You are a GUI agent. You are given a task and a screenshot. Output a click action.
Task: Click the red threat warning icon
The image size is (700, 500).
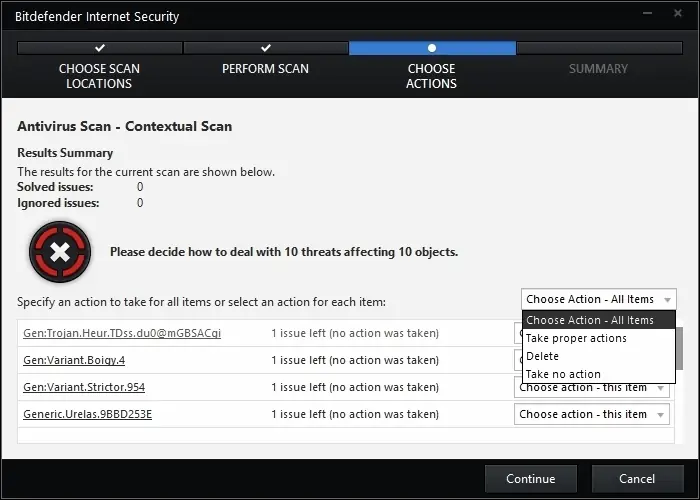(x=60, y=252)
